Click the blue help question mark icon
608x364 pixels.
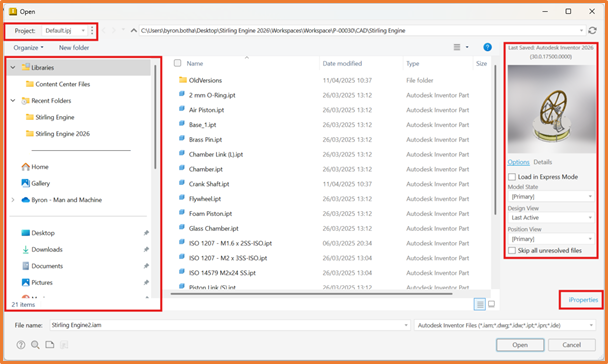pyautogui.click(x=487, y=47)
